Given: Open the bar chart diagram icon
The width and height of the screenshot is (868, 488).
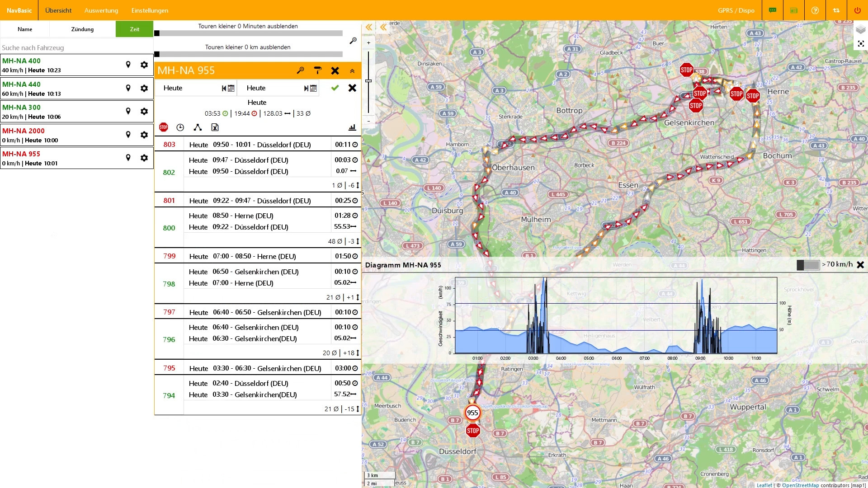Looking at the screenshot, I should tap(352, 127).
